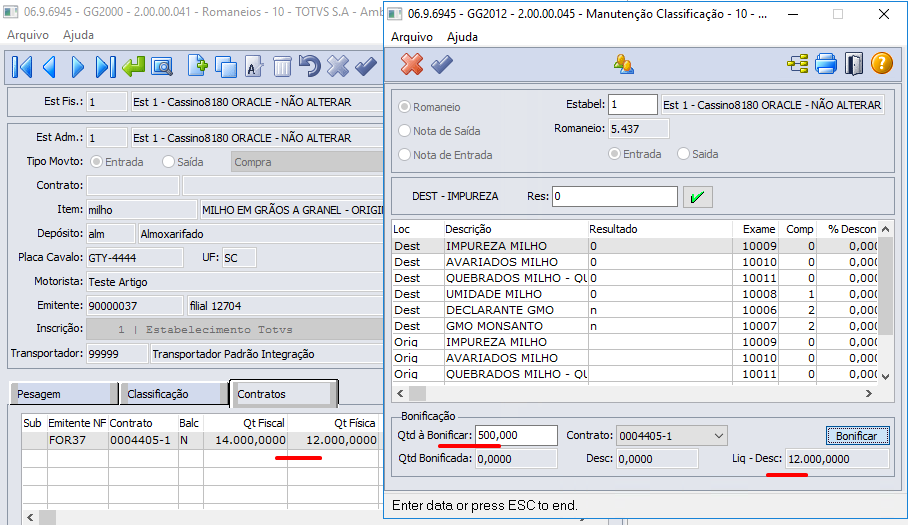This screenshot has width=908, height=525.
Task: Go to last record in Romaneios toolbar
Action: point(105,67)
